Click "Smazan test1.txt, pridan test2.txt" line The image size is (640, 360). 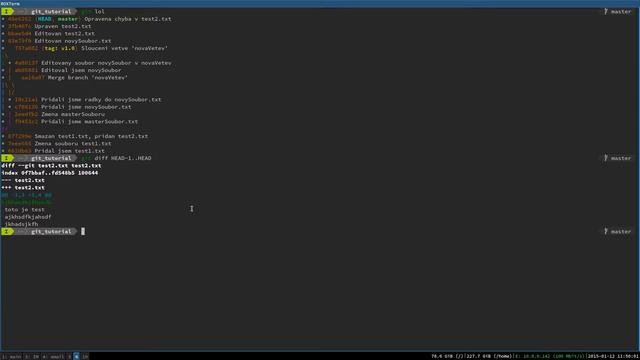[75, 136]
